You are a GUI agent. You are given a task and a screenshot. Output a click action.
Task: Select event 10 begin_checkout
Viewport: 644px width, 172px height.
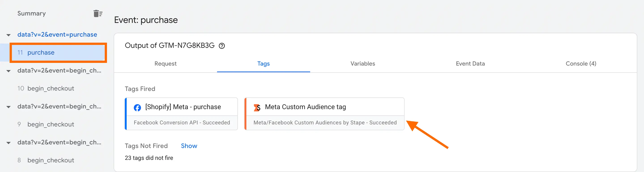[x=51, y=88]
